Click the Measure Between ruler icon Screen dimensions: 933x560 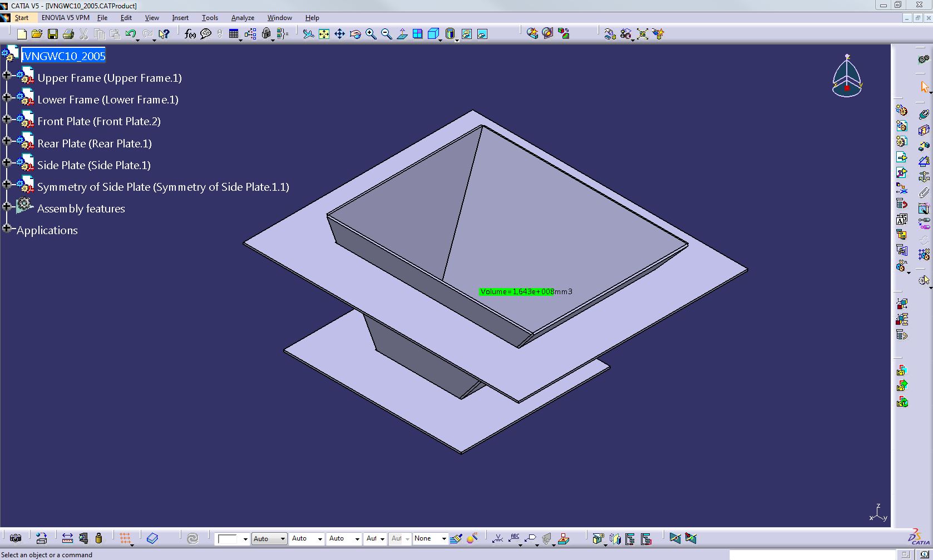pos(67,538)
